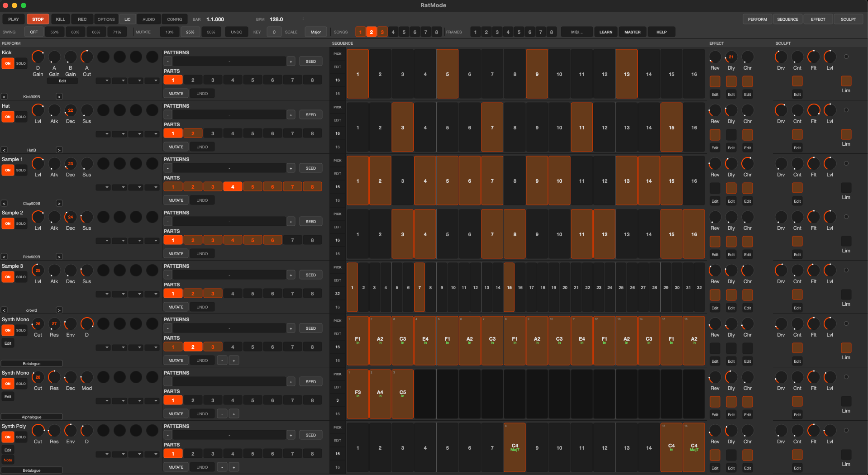Click the Kick row's Dly knob showing 21
Viewport: 868px width, 475px height.
[731, 57]
